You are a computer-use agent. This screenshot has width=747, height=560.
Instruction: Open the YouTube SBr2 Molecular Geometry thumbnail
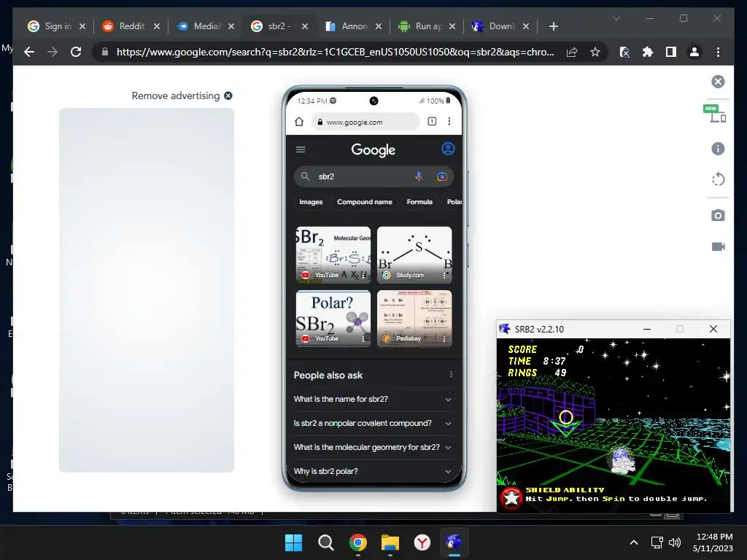pyautogui.click(x=333, y=254)
